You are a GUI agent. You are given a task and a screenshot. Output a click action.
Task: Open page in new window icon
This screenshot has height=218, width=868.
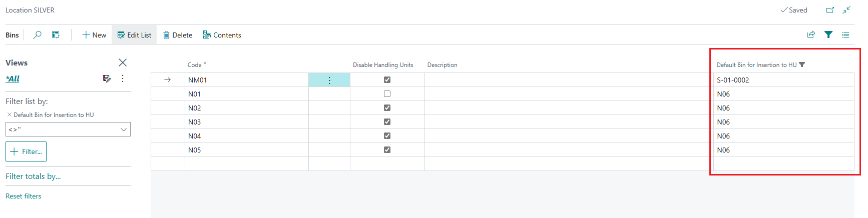[x=830, y=10]
